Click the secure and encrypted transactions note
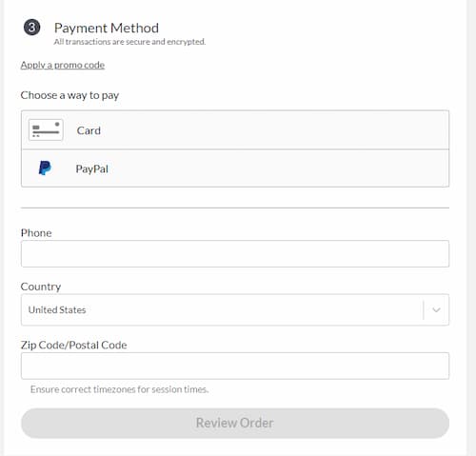Image resolution: width=476 pixels, height=456 pixels. [129, 42]
